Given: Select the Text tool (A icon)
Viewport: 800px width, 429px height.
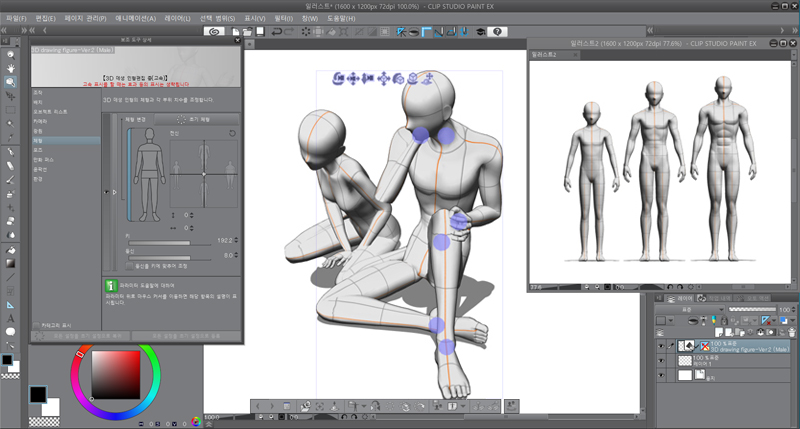Looking at the screenshot, I should click(10, 318).
